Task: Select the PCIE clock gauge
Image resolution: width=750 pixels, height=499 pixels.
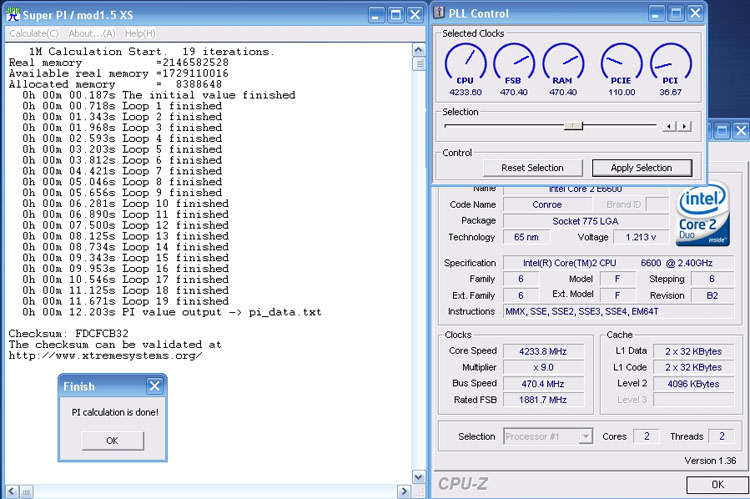Action: pyautogui.click(x=621, y=64)
